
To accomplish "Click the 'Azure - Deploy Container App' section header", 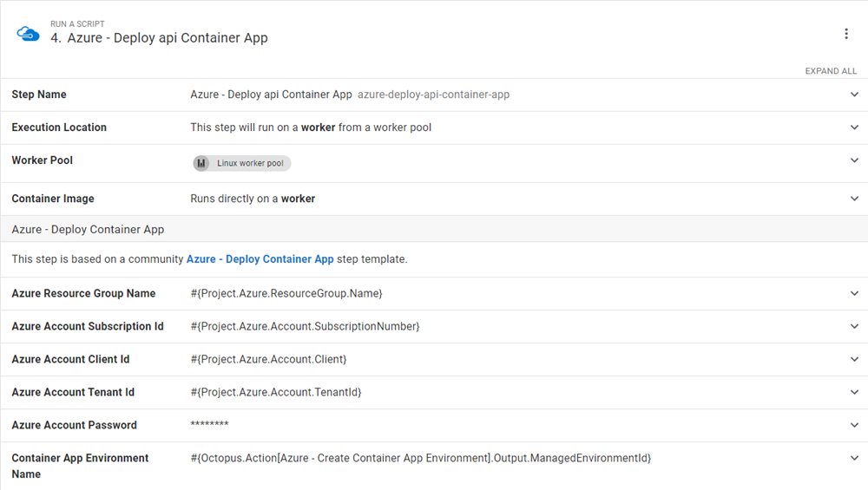I will click(x=88, y=230).
